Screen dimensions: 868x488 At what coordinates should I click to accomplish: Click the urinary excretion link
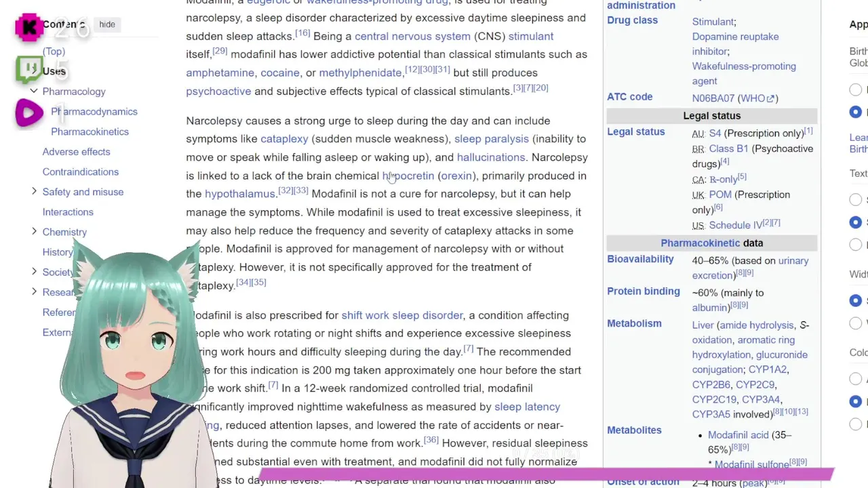tap(750, 268)
